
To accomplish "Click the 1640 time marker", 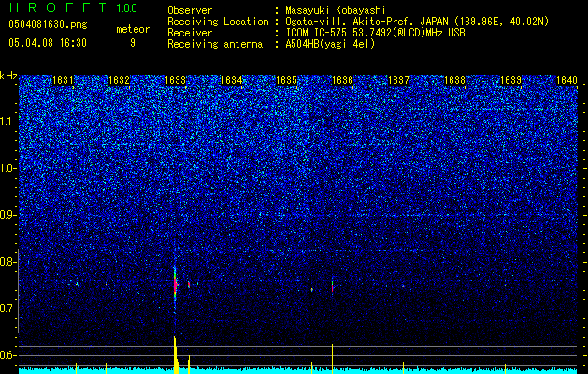I will click(x=566, y=80).
